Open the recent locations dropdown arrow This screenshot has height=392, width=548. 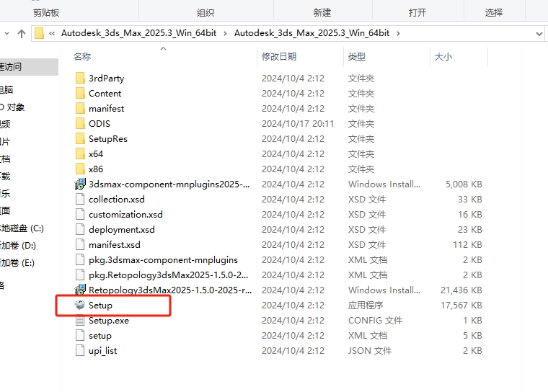(6, 34)
